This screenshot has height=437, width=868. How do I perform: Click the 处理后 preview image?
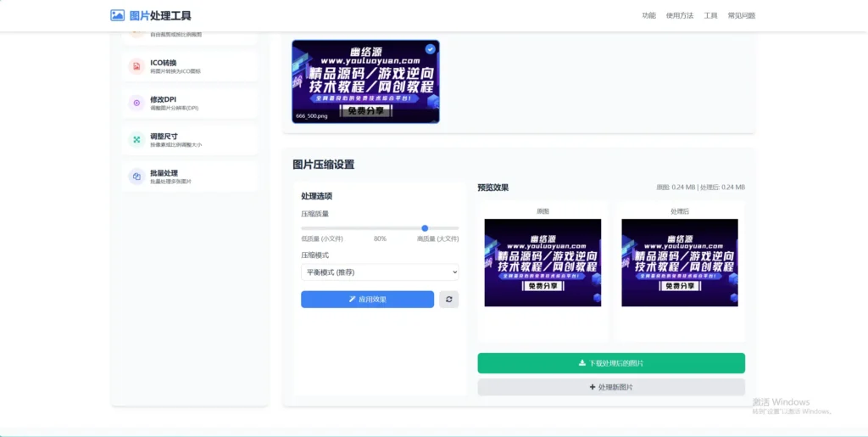pos(680,262)
